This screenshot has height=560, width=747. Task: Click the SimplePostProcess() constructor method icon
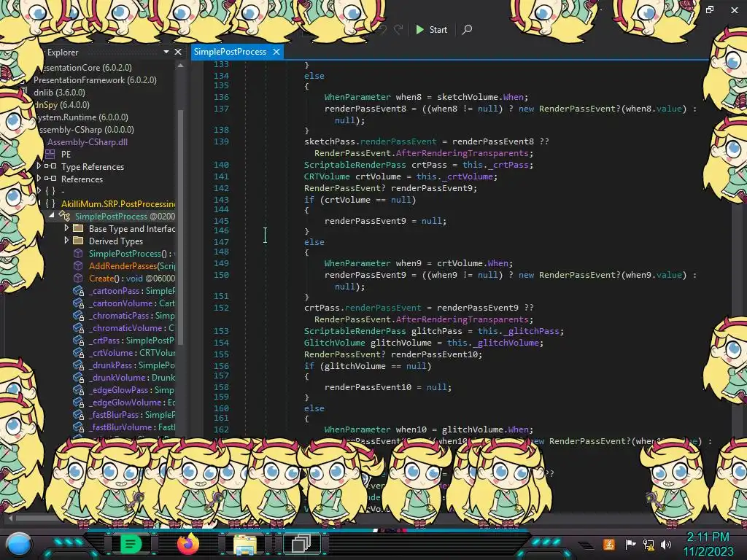(78, 253)
